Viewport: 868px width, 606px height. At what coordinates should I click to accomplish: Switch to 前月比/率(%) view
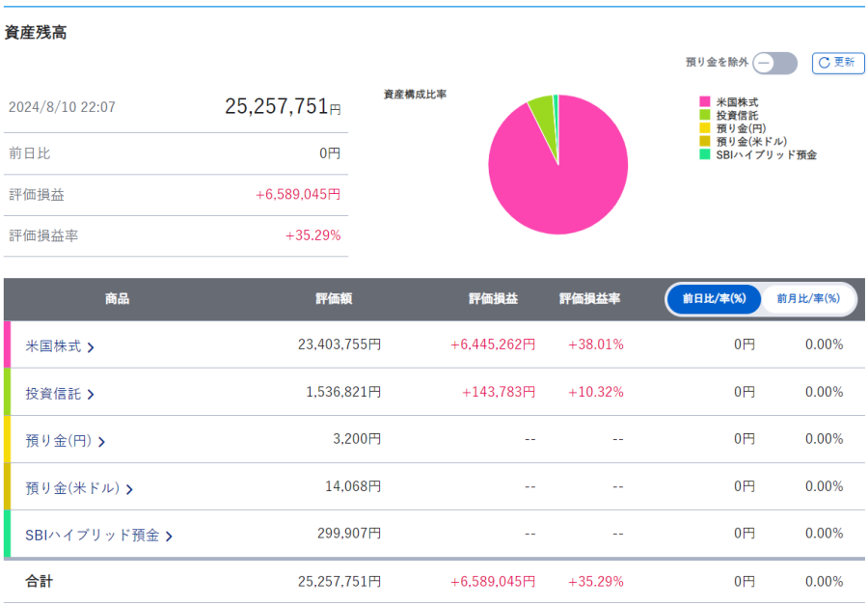(807, 299)
